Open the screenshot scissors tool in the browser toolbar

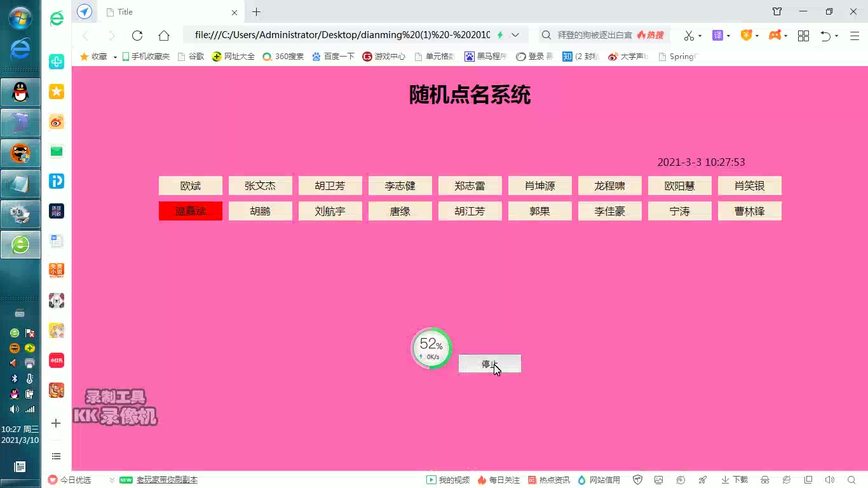tap(689, 36)
